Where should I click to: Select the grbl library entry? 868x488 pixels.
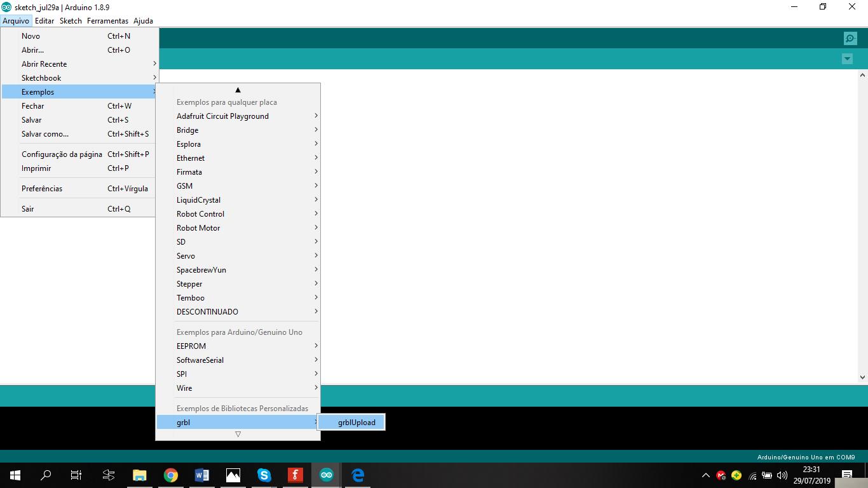[x=238, y=423]
